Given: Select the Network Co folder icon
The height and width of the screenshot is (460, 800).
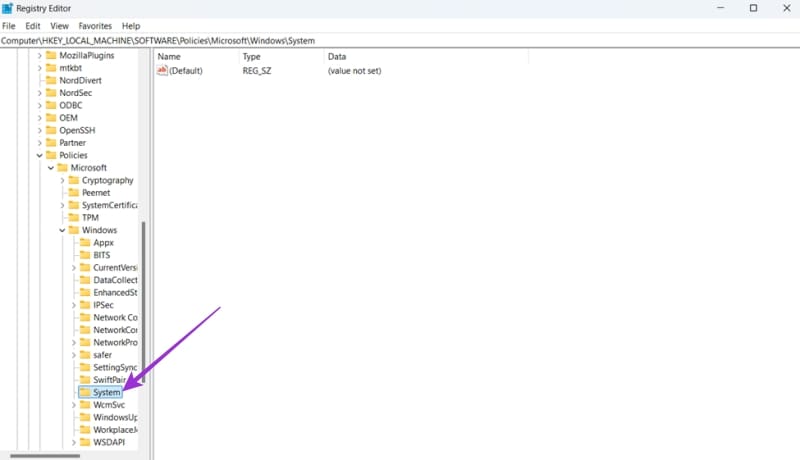Looking at the screenshot, I should [85, 317].
